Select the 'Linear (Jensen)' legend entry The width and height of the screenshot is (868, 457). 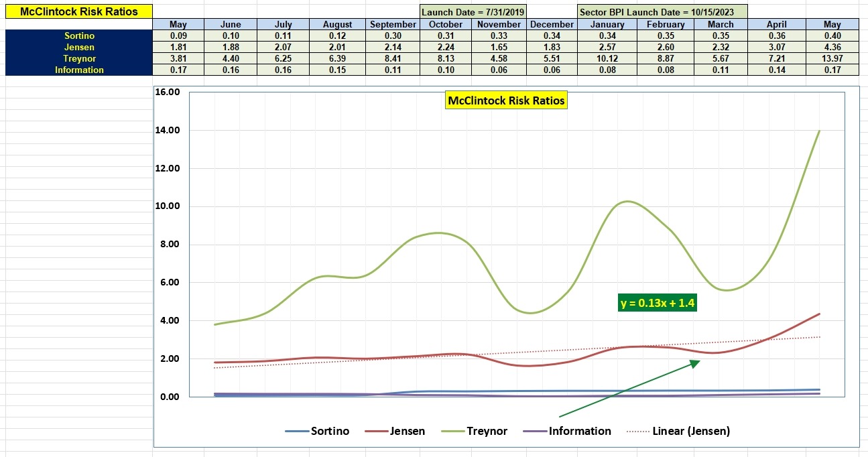tap(678, 432)
